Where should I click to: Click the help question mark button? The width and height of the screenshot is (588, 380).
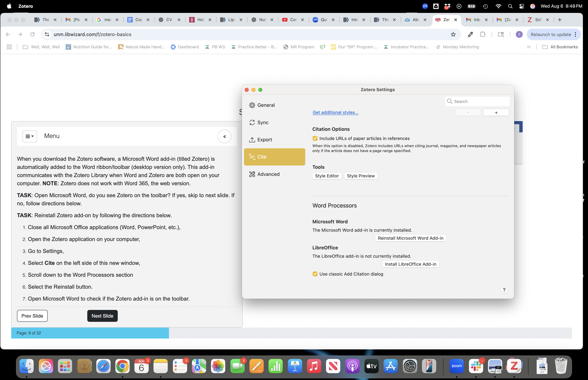pos(504,290)
